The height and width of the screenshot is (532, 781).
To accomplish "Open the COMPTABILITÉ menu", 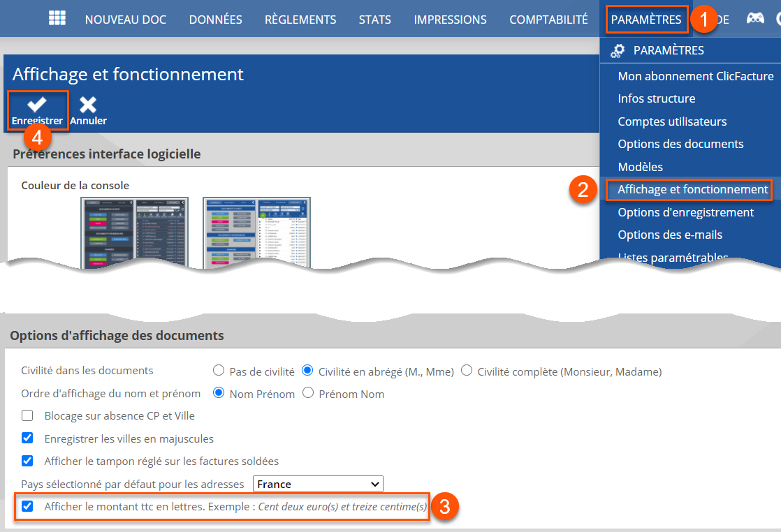I will click(x=548, y=20).
